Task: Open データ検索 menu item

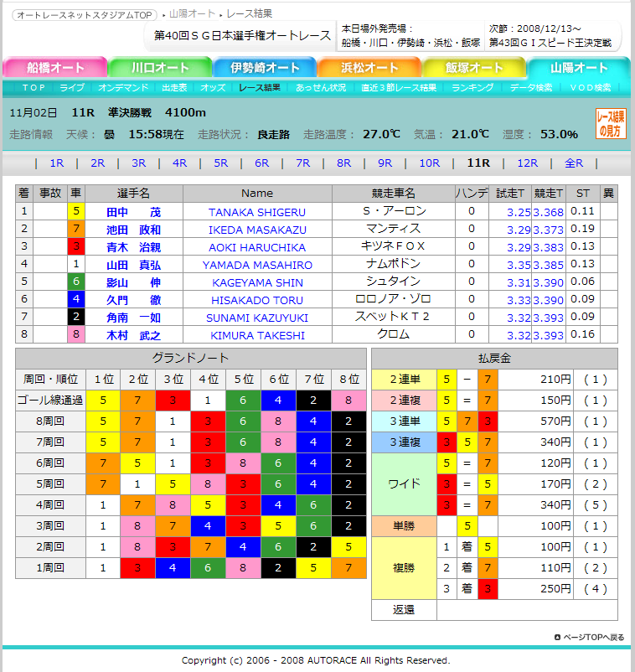Action: coord(531,87)
